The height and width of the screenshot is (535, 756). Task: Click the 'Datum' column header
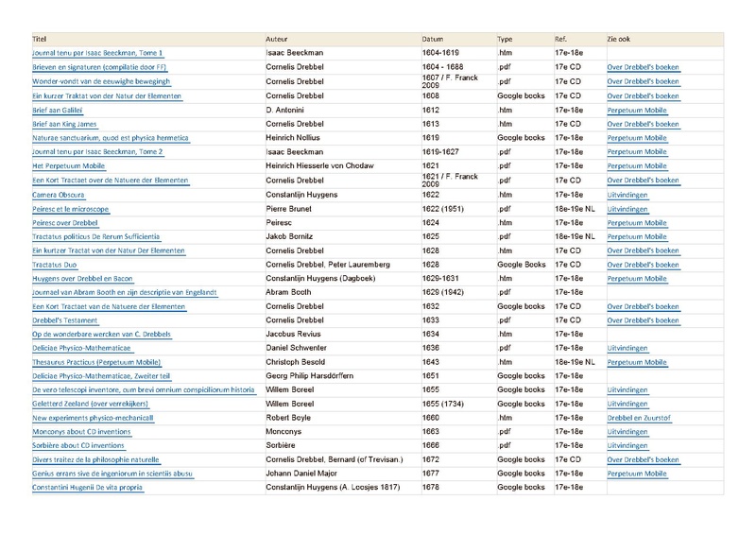point(432,40)
